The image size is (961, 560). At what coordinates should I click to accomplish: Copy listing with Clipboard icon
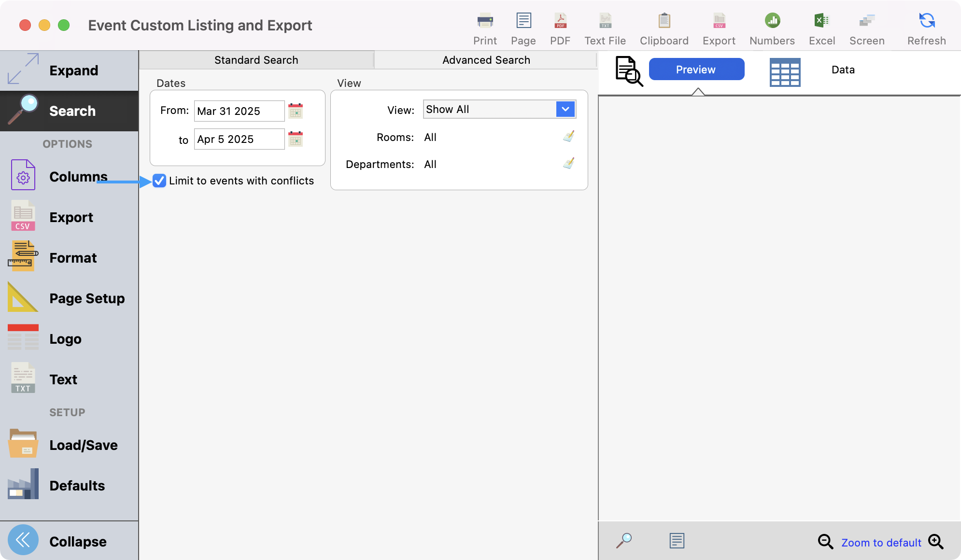[x=664, y=21]
